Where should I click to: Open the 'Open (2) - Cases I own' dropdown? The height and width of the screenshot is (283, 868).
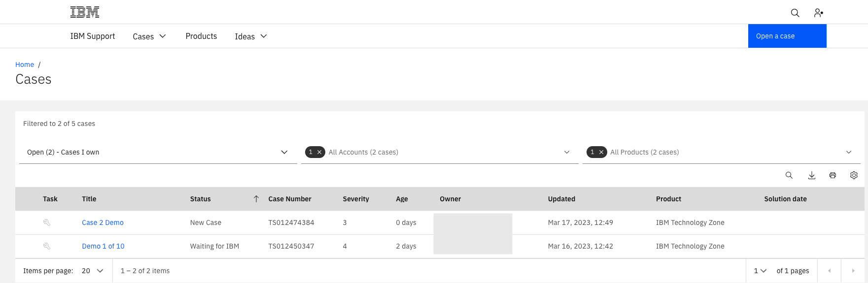(x=158, y=153)
